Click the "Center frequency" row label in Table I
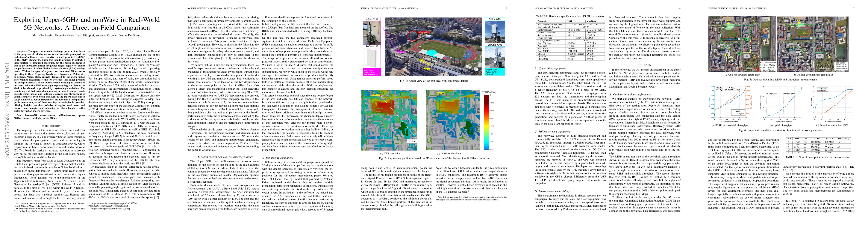This screenshot has height=225, width=868. pos(546,30)
